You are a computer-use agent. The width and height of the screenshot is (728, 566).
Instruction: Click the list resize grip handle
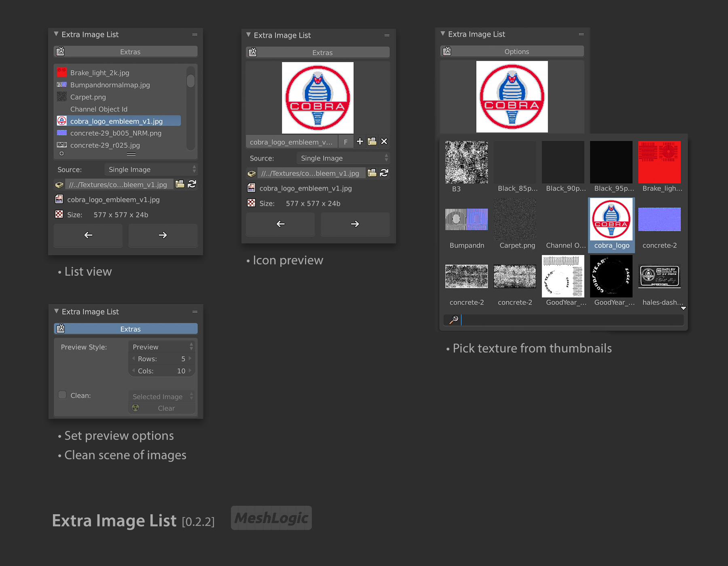(131, 154)
